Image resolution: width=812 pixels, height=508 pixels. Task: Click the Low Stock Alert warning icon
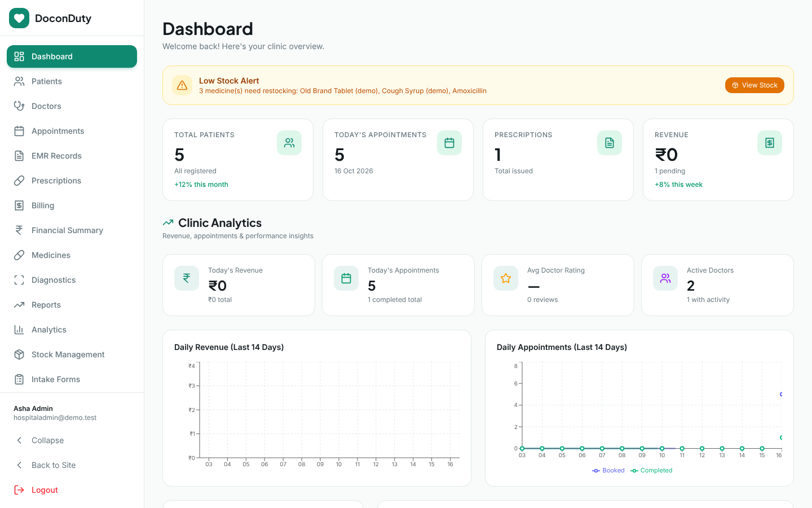point(182,85)
